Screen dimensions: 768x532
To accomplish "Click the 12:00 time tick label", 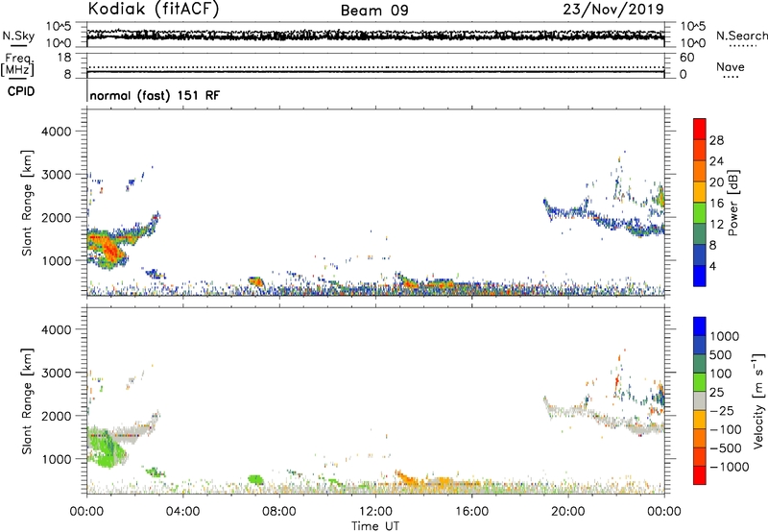I will (375, 512).
